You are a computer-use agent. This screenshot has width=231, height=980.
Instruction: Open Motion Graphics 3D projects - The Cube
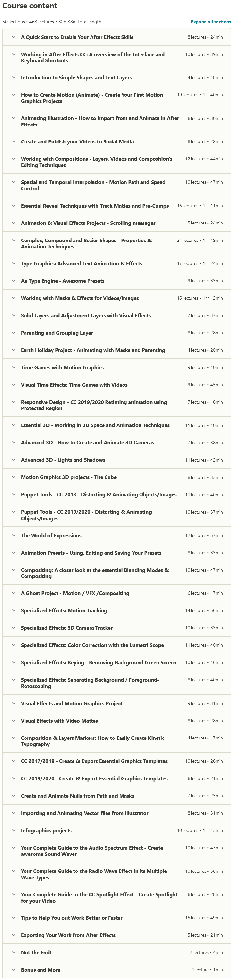[69, 477]
